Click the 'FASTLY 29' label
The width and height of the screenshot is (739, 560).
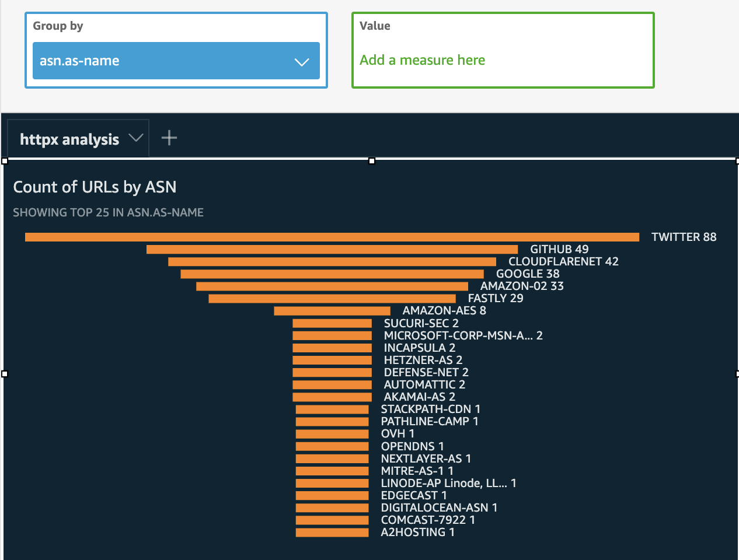pyautogui.click(x=496, y=298)
